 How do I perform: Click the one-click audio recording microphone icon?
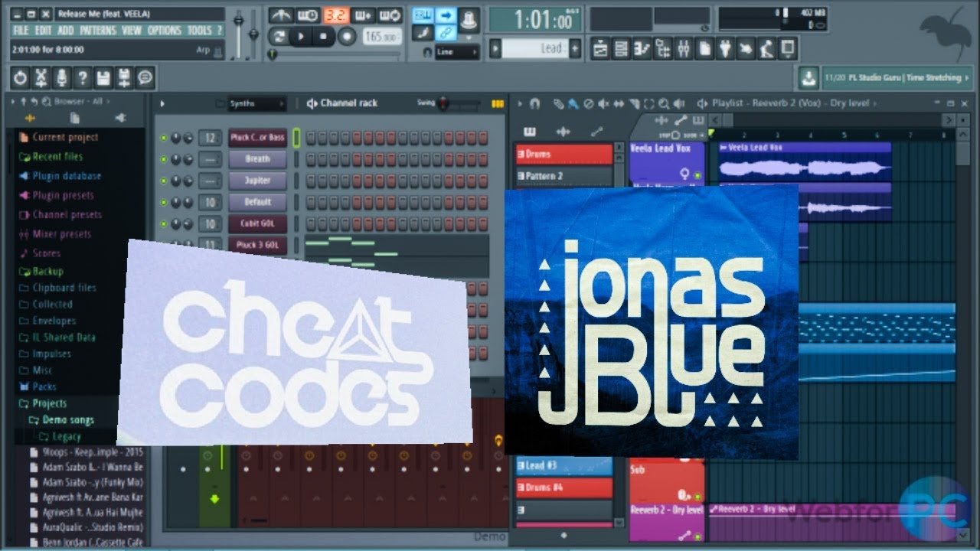[62, 77]
